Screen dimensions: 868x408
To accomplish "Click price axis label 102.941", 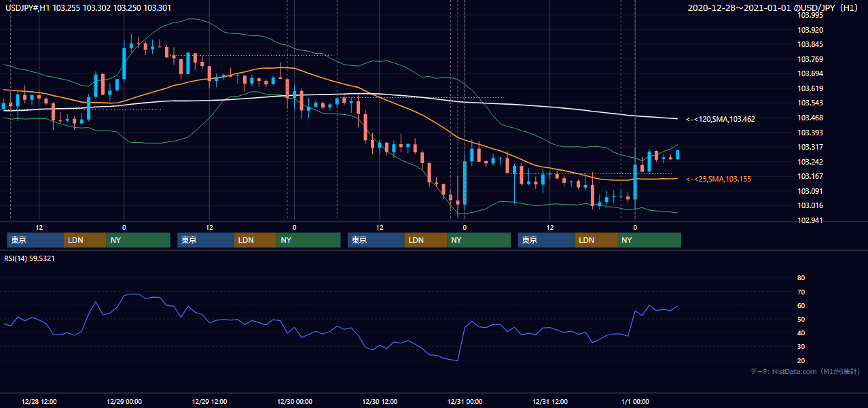I will point(810,220).
